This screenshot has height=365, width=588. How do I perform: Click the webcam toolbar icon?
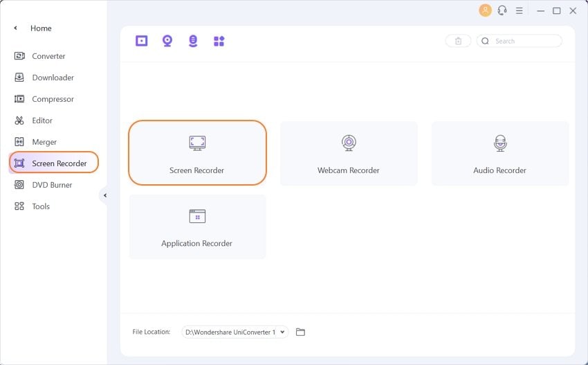tap(167, 41)
